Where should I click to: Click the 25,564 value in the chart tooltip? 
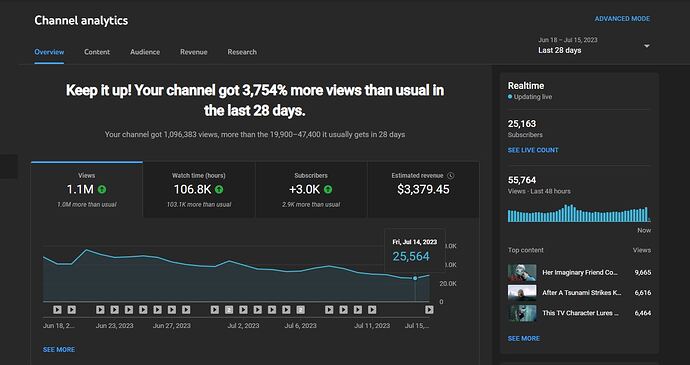[x=411, y=256]
